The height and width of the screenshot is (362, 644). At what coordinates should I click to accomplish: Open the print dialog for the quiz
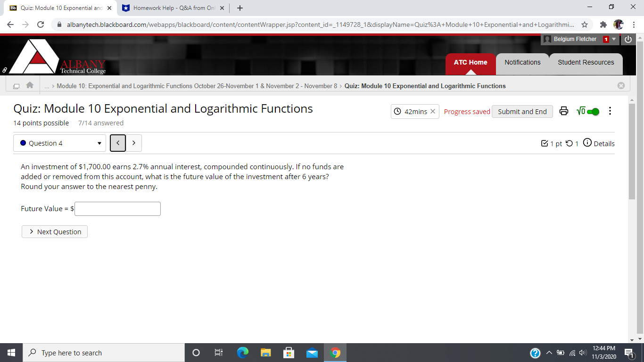pos(564,111)
